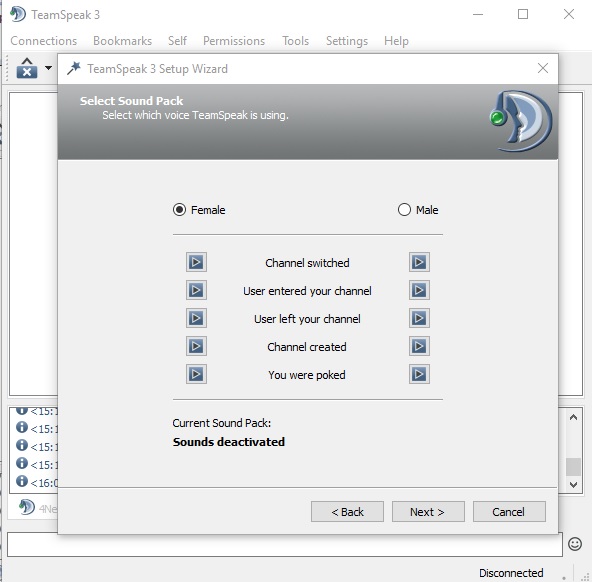Play Female 'Channel created' sound sample

(196, 346)
